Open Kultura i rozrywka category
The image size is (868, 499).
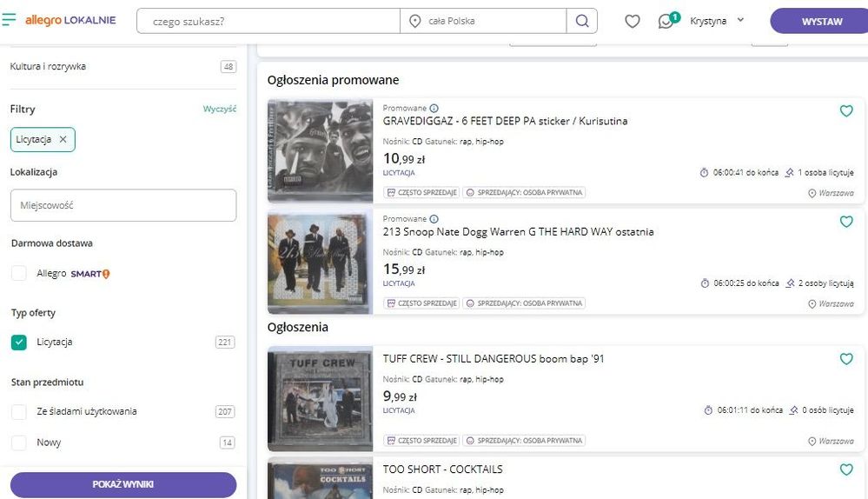tap(48, 66)
